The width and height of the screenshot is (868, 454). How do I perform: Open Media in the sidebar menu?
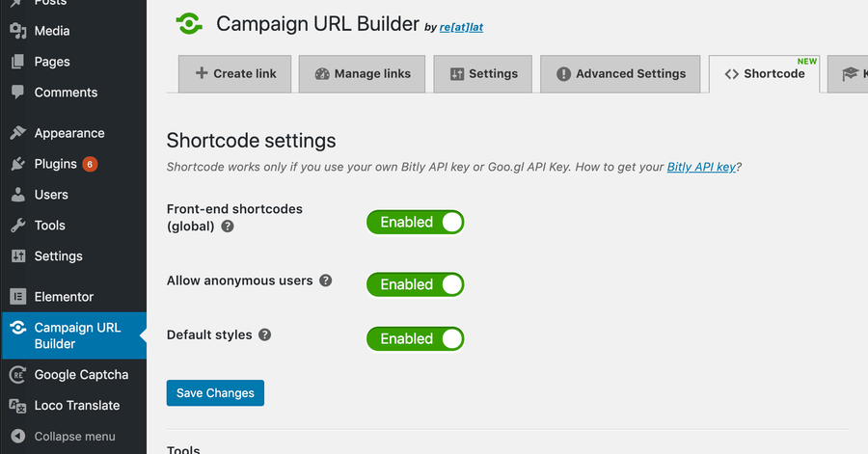pos(52,31)
